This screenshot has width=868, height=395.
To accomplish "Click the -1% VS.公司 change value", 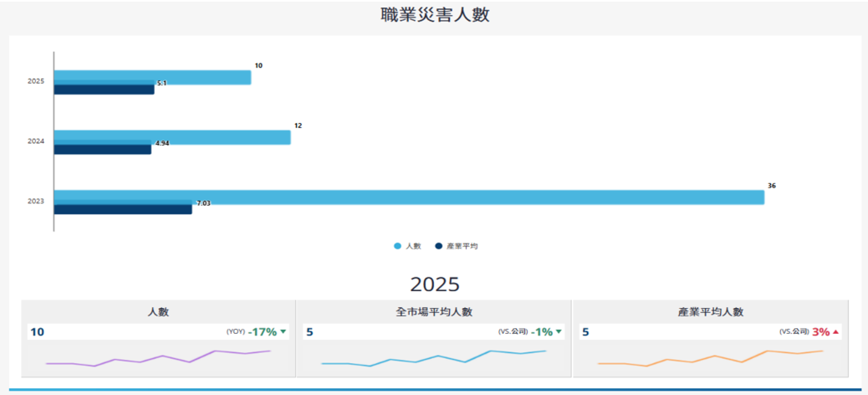I will click(542, 332).
